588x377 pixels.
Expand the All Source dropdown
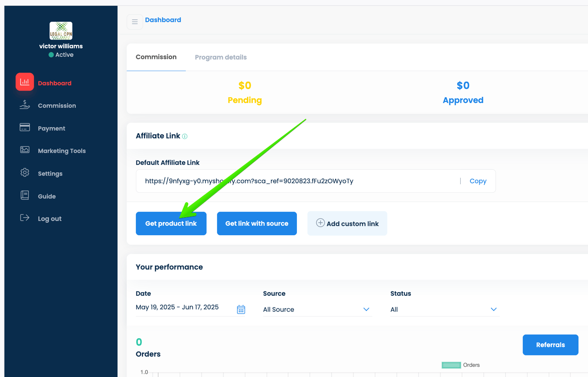(x=317, y=309)
